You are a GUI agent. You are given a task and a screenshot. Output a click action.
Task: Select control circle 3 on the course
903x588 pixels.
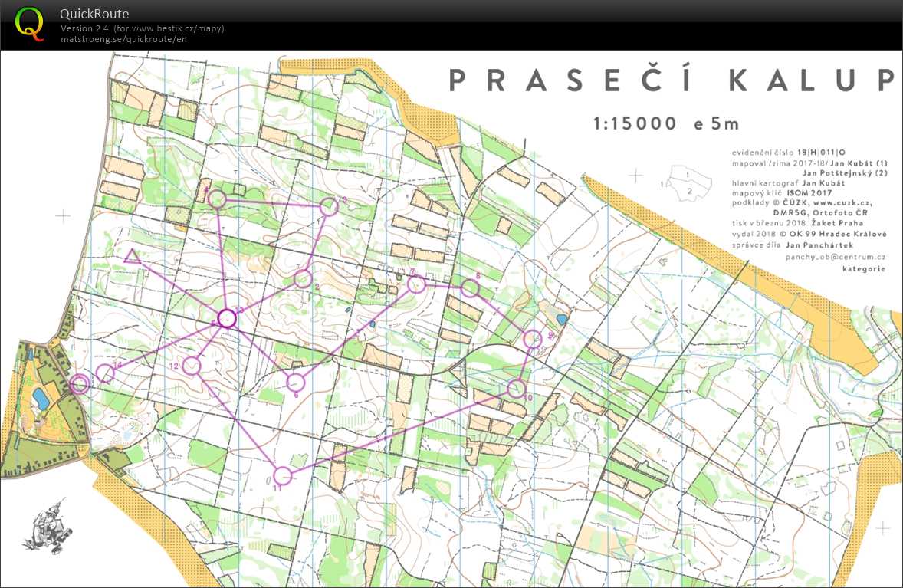329,206
